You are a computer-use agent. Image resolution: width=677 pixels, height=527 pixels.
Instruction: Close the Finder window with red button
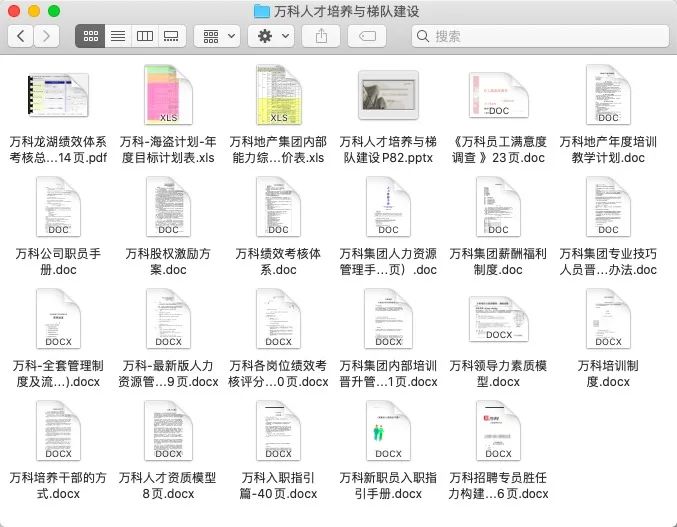[x=14, y=11]
